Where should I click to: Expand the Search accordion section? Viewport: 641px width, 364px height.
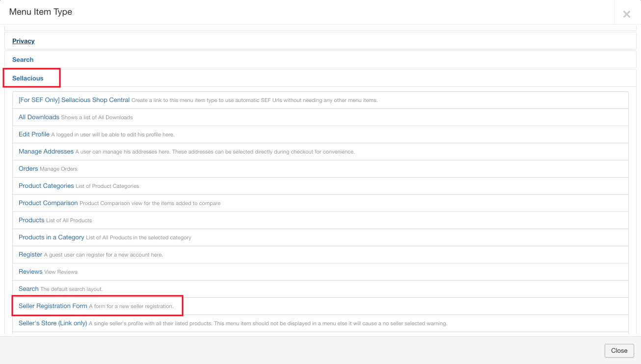tap(23, 59)
